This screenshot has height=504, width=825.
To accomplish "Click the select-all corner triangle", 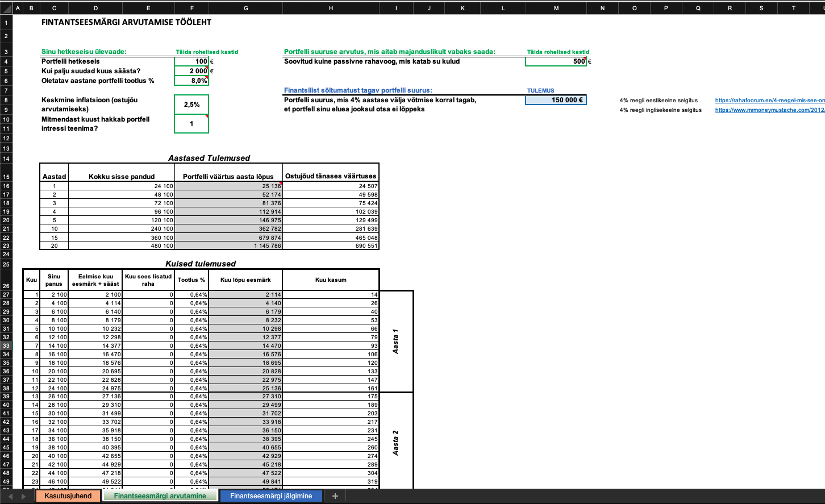I will point(6,8).
